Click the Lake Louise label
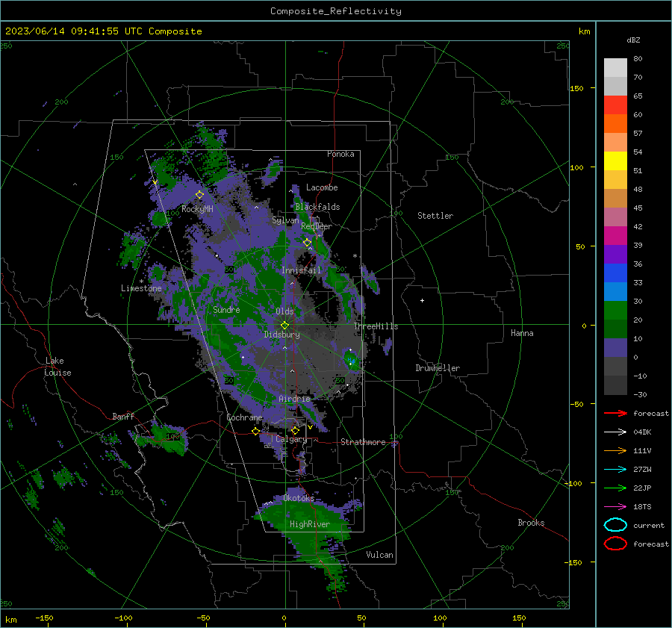This screenshot has height=628, width=672. pyautogui.click(x=57, y=367)
